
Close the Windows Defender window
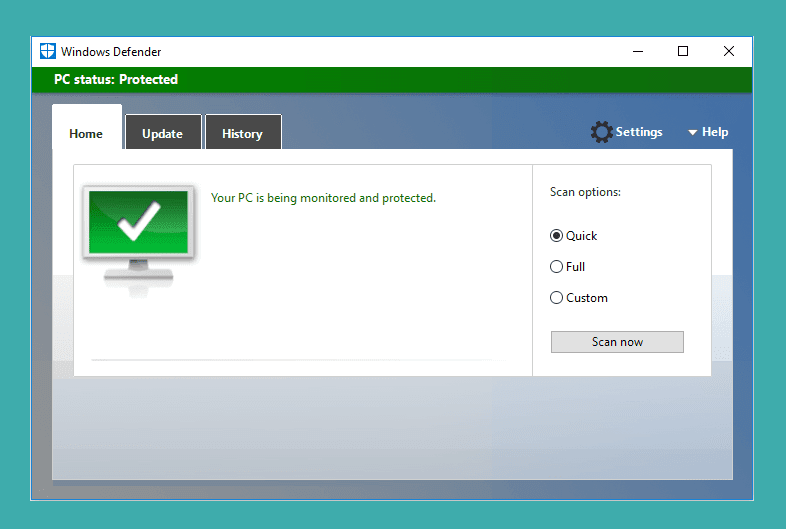coord(729,51)
